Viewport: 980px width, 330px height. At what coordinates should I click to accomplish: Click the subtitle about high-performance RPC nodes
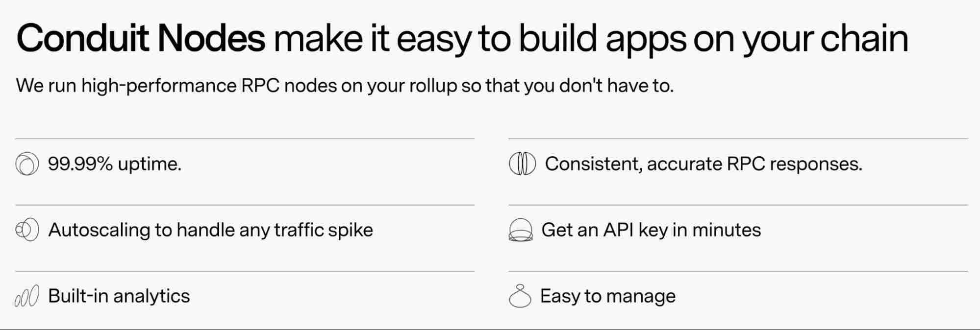pyautogui.click(x=345, y=86)
